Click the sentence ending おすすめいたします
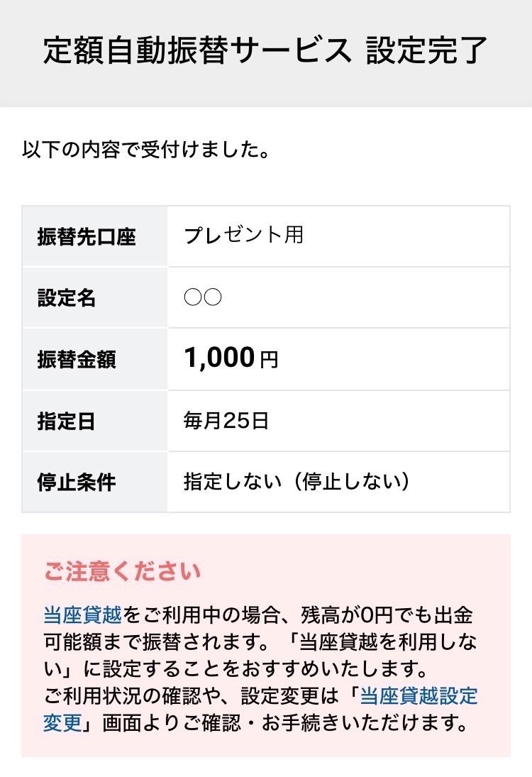Screen dimensions: 532x777 pyautogui.click(x=235, y=669)
